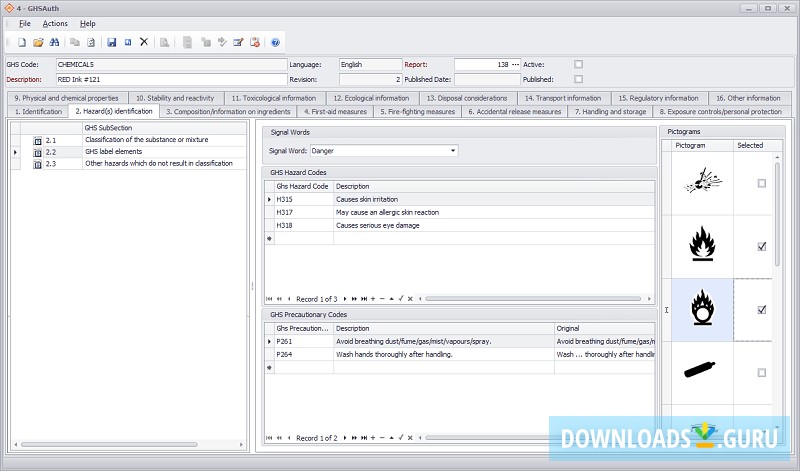Click the New document toolbar icon
This screenshot has width=800, height=471.
(21, 42)
